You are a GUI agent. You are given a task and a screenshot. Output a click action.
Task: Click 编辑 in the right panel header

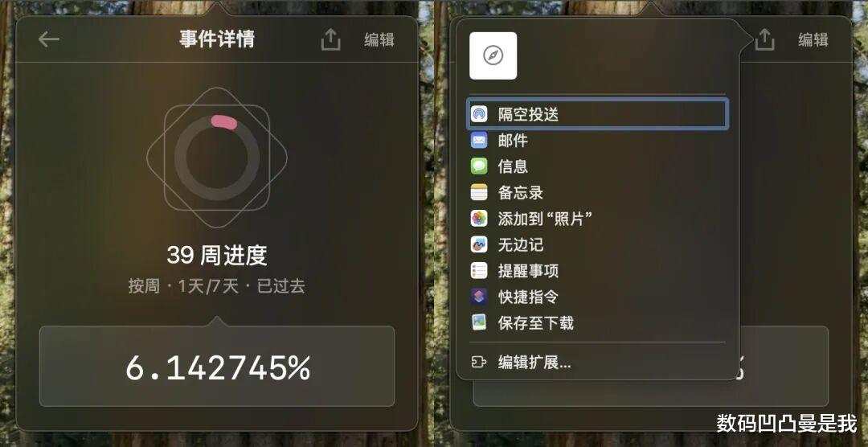click(x=813, y=40)
